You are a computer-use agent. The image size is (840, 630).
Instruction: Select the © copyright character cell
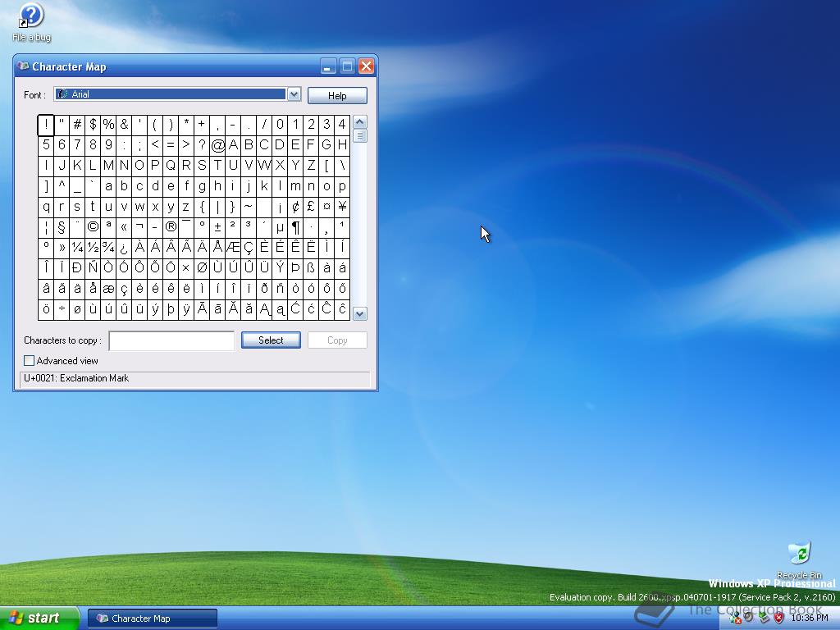(x=93, y=227)
